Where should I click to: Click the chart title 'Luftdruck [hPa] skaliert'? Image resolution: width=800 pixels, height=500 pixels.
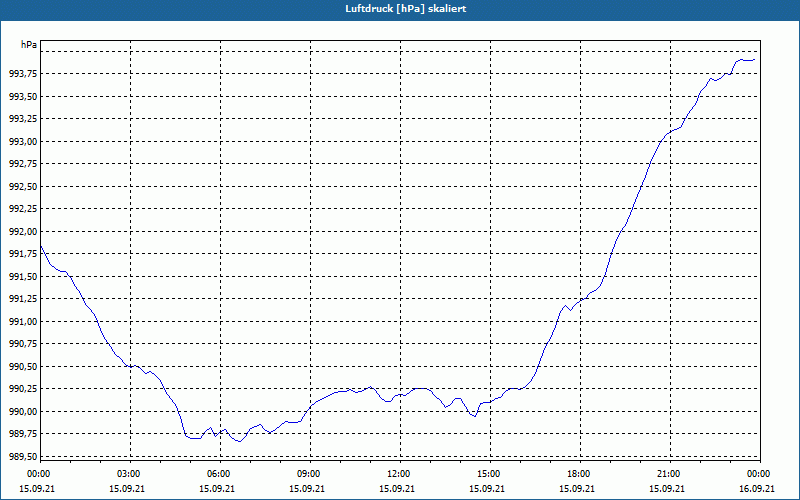pos(406,9)
